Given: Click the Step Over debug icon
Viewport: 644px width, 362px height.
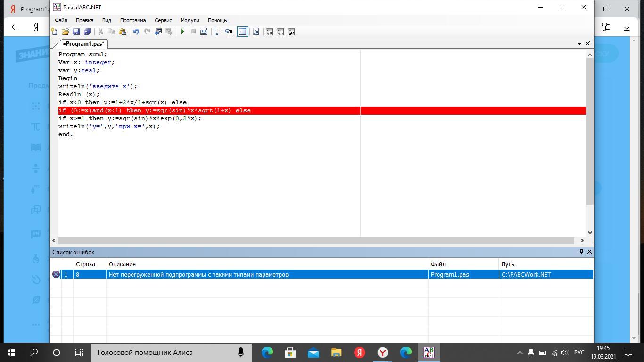Looking at the screenshot, I should click(x=218, y=32).
